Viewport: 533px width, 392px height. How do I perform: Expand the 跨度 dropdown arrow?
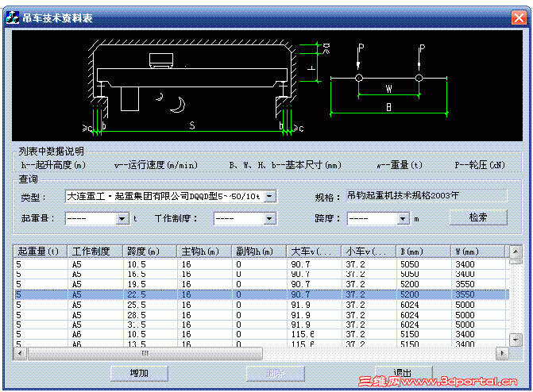coord(403,219)
